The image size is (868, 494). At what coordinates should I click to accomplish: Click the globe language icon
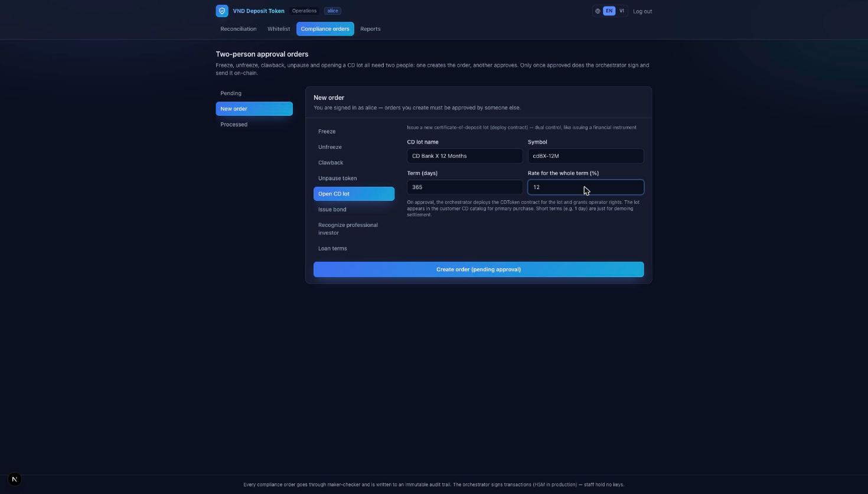[x=598, y=11]
